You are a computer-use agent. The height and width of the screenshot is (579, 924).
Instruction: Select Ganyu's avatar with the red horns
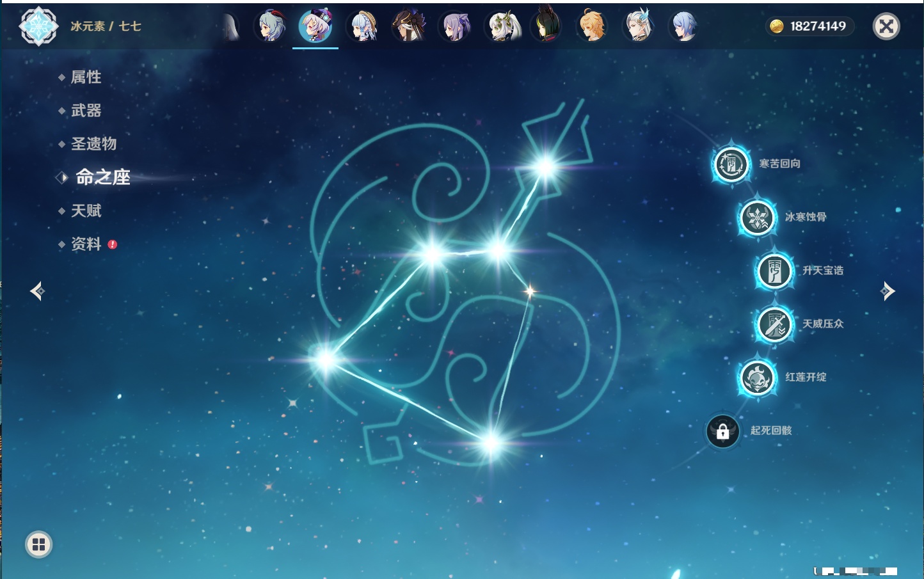click(x=270, y=26)
